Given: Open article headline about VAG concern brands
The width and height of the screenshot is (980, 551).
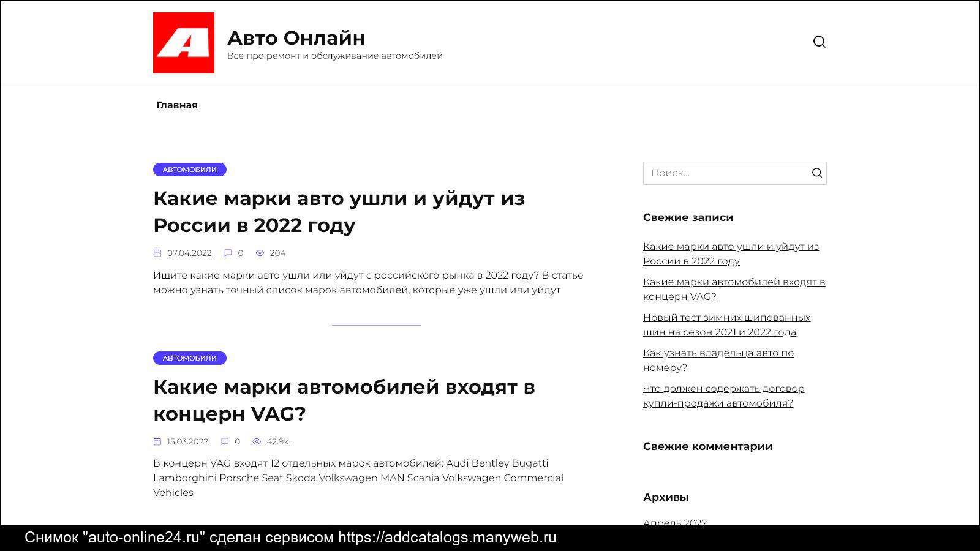Looking at the screenshot, I should point(344,400).
